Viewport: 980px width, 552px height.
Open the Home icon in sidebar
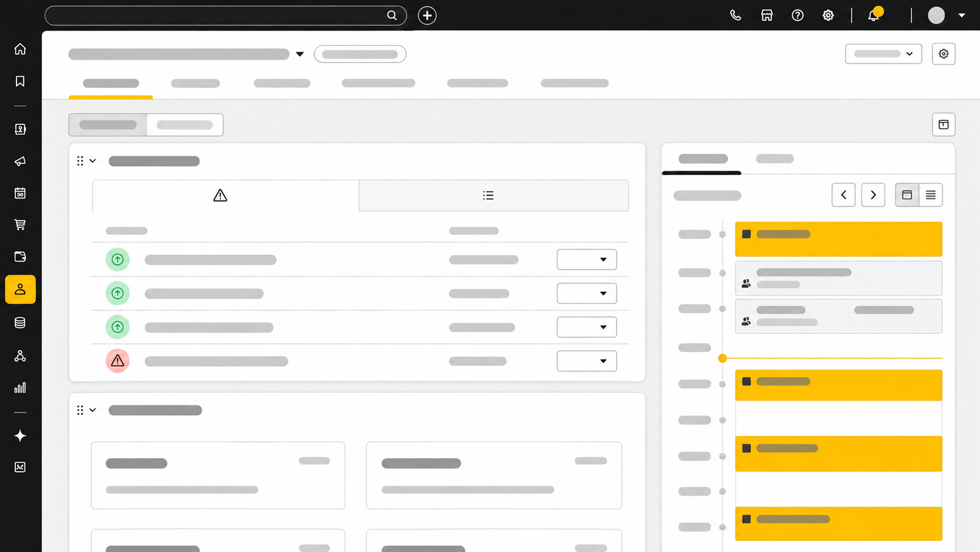click(20, 49)
